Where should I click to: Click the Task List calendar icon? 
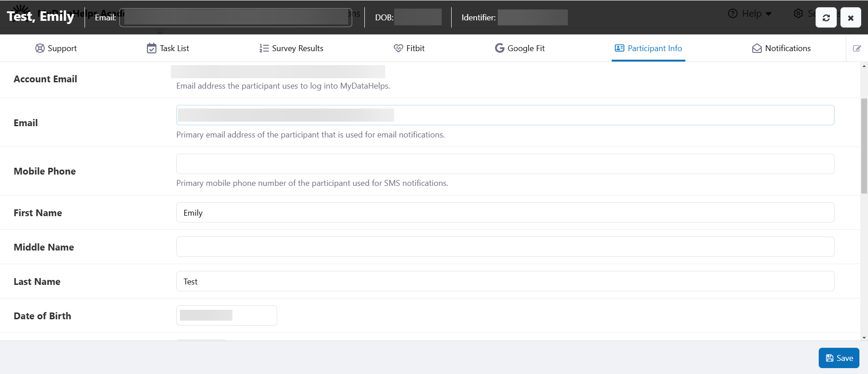[151, 48]
